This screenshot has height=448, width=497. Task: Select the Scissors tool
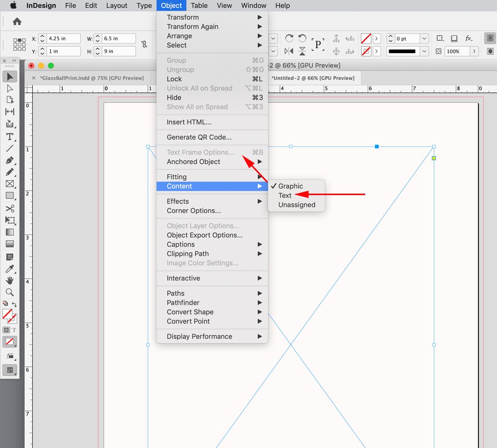[10, 209]
